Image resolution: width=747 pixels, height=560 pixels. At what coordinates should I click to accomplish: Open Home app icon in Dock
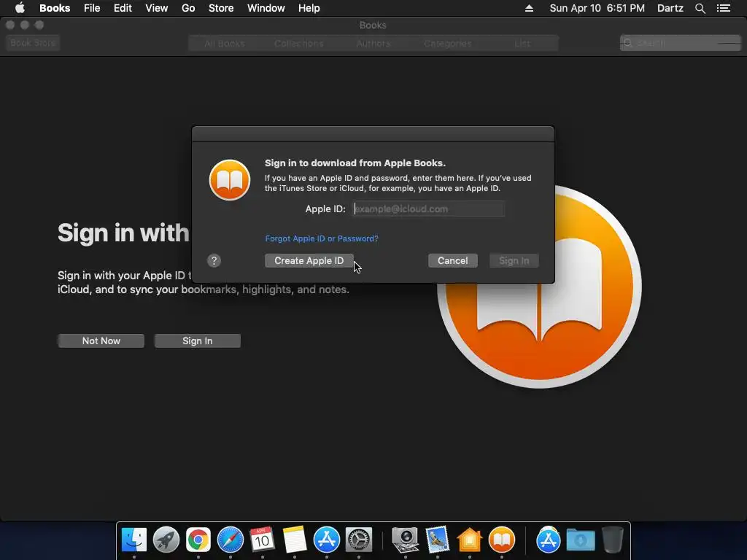(x=469, y=540)
